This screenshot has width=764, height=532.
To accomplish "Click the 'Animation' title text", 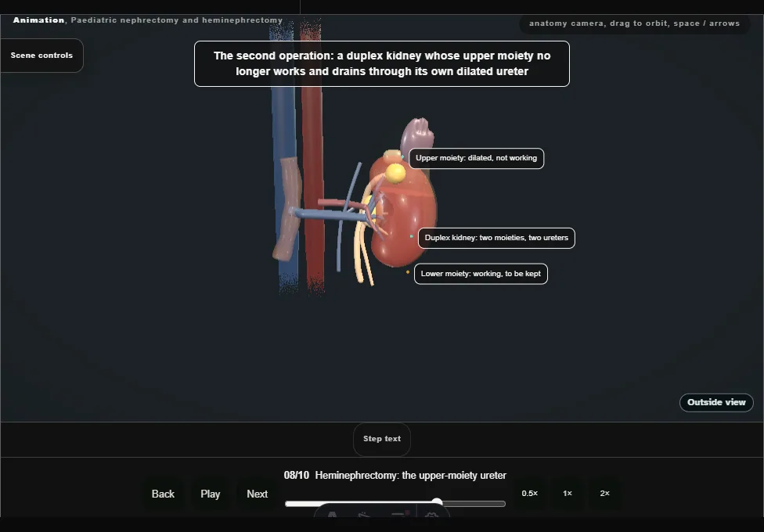I will [x=38, y=20].
